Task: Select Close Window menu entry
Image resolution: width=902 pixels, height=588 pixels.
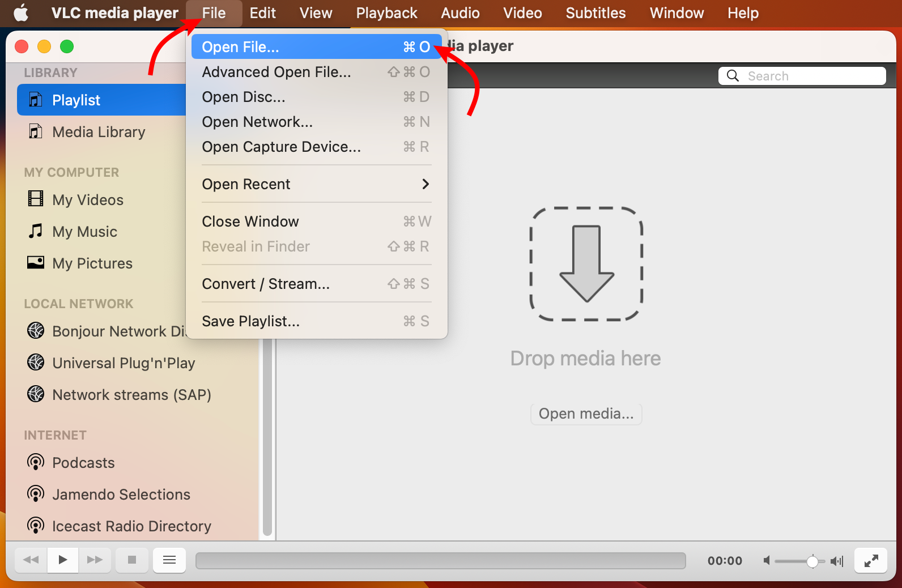Action: pyautogui.click(x=317, y=221)
